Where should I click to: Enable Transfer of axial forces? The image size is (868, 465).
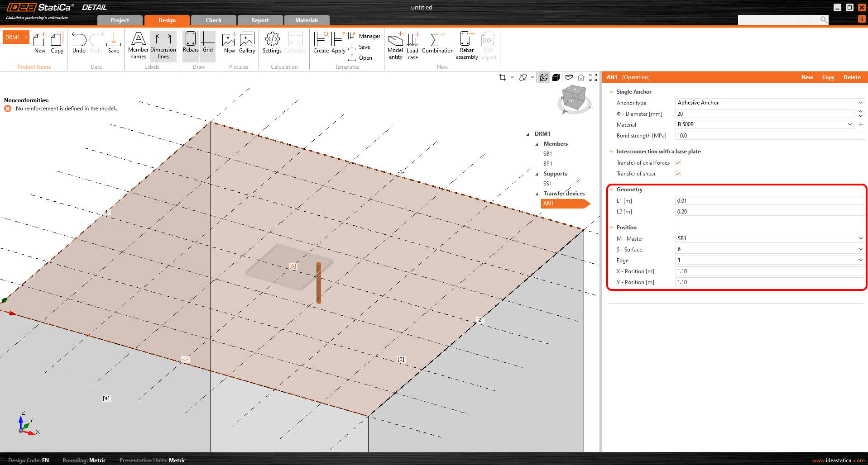(x=678, y=163)
